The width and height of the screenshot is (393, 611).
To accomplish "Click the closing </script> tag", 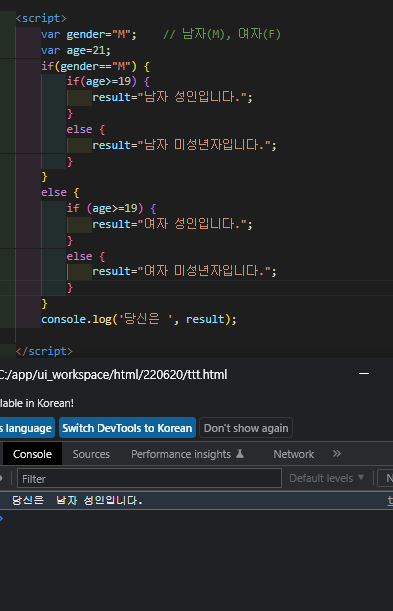I will (x=44, y=351).
